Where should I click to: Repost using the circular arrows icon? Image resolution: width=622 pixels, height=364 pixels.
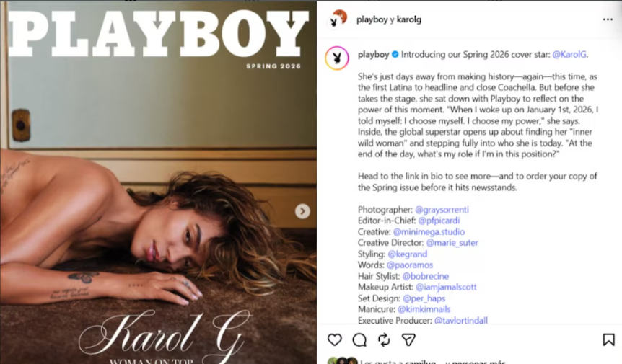tap(384, 339)
